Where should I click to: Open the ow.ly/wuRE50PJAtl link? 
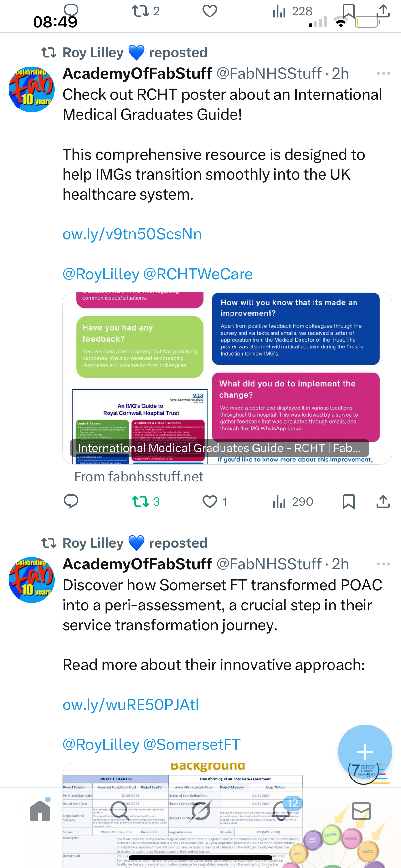(131, 705)
